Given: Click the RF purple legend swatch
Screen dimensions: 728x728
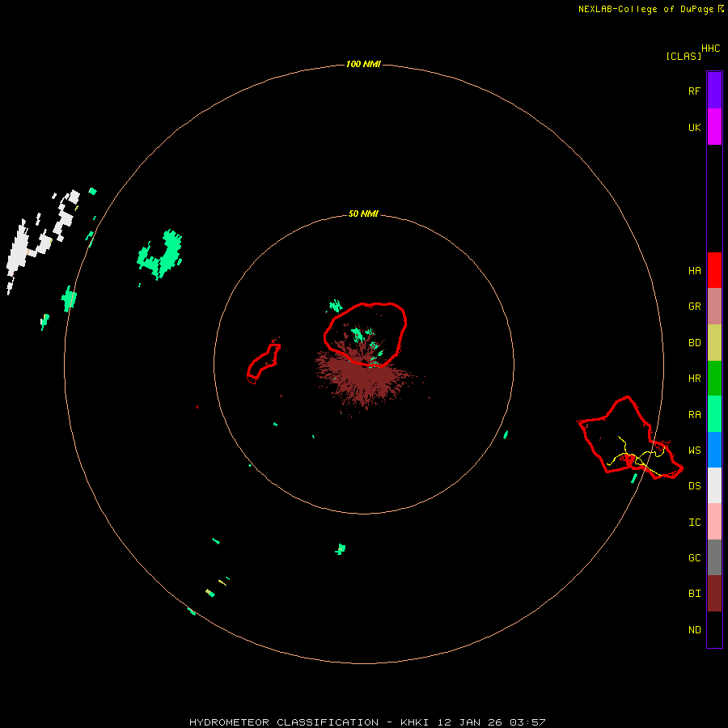Looking at the screenshot, I should point(714,91).
